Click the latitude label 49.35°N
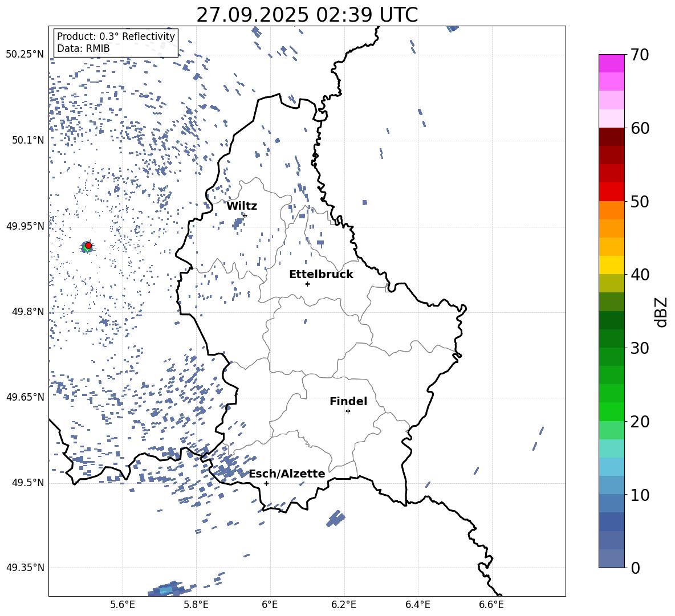The height and width of the screenshot is (616, 675). click(x=25, y=568)
